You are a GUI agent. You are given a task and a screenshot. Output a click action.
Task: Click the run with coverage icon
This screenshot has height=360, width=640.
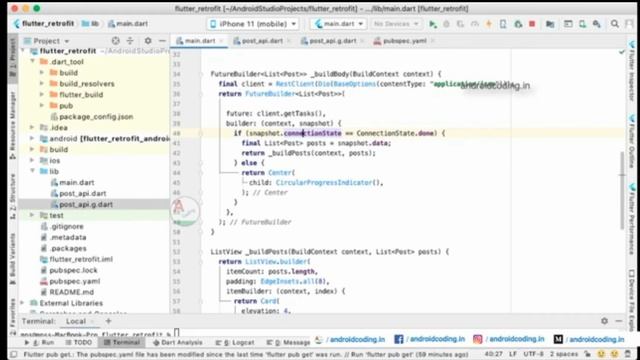[460, 24]
